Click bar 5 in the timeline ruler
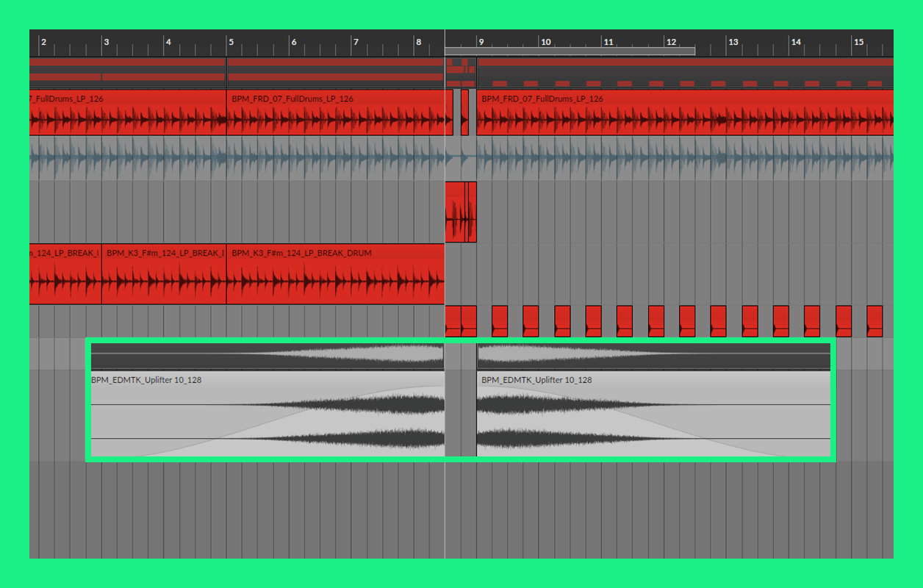Image resolution: width=923 pixels, height=588 pixels. pyautogui.click(x=231, y=43)
